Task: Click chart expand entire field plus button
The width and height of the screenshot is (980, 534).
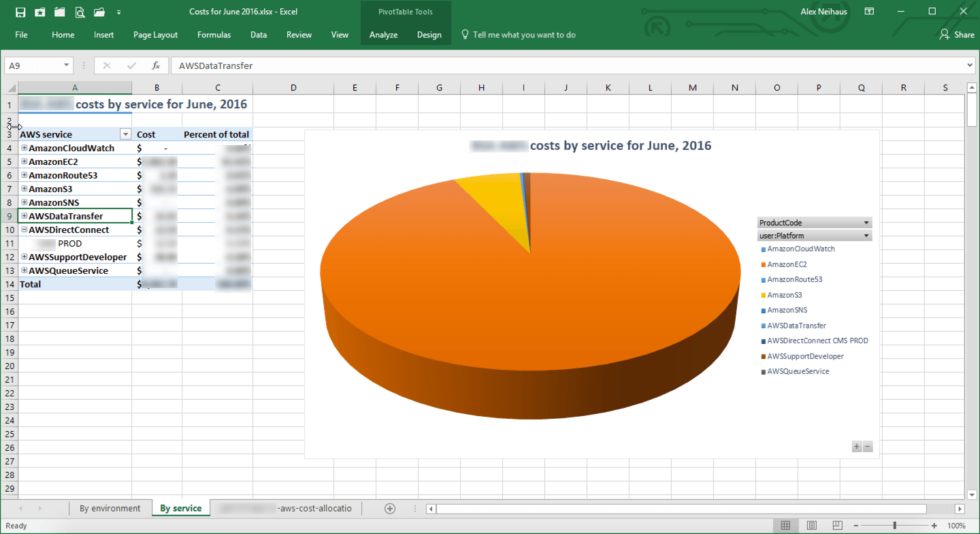Action: pos(857,447)
